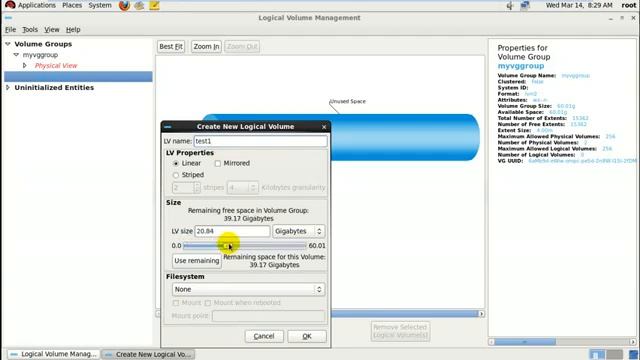Click the Best Fit button
The image size is (640, 360).
[x=171, y=47]
